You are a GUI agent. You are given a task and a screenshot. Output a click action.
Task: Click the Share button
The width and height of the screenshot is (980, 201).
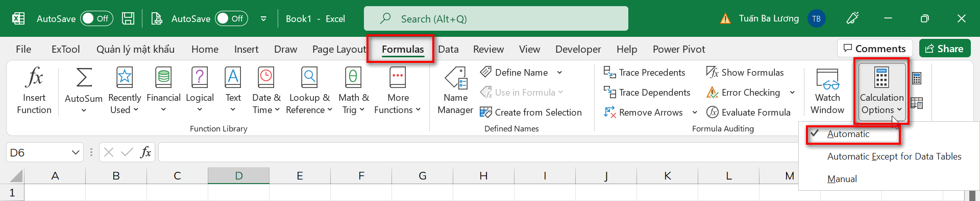point(945,49)
